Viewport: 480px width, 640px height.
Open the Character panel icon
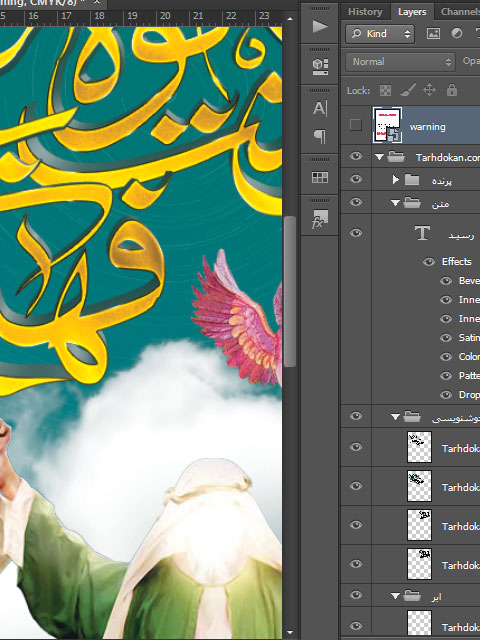click(x=320, y=109)
